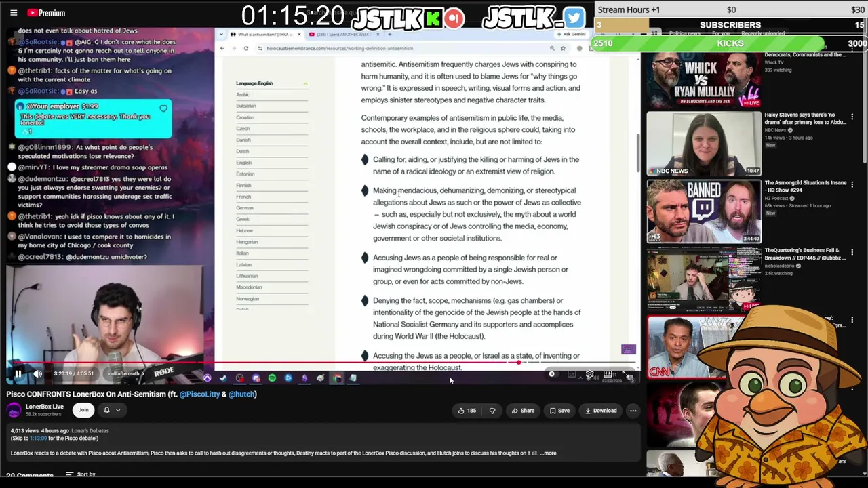Open the NBC News Haley Stevens thumbnail
Viewport: 868px width, 488px height.
click(x=704, y=144)
